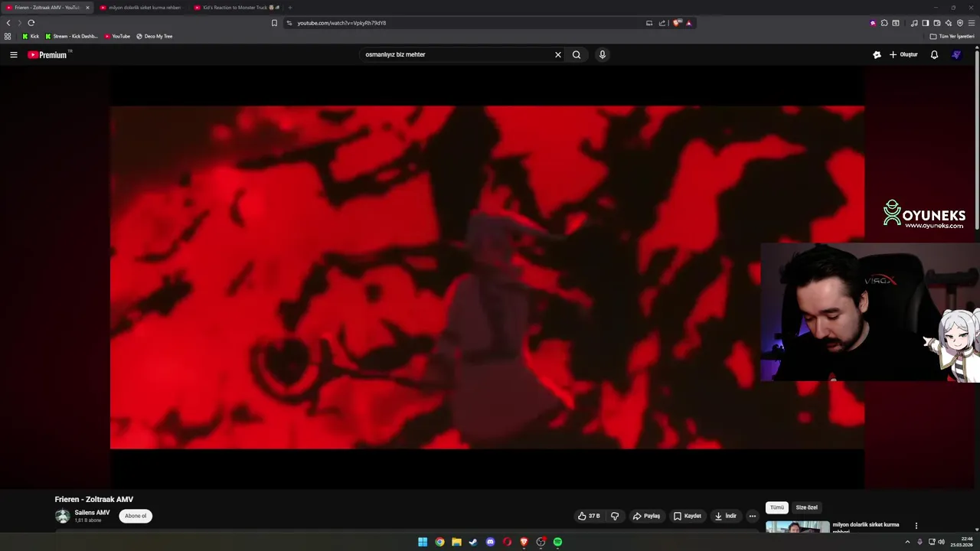Select the Size özel filter chip
The image size is (980, 551).
point(806,507)
